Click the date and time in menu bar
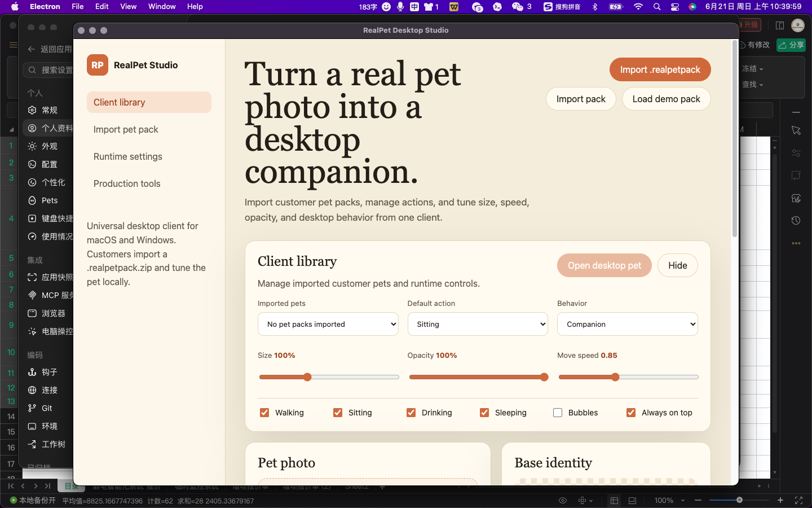 tap(753, 7)
